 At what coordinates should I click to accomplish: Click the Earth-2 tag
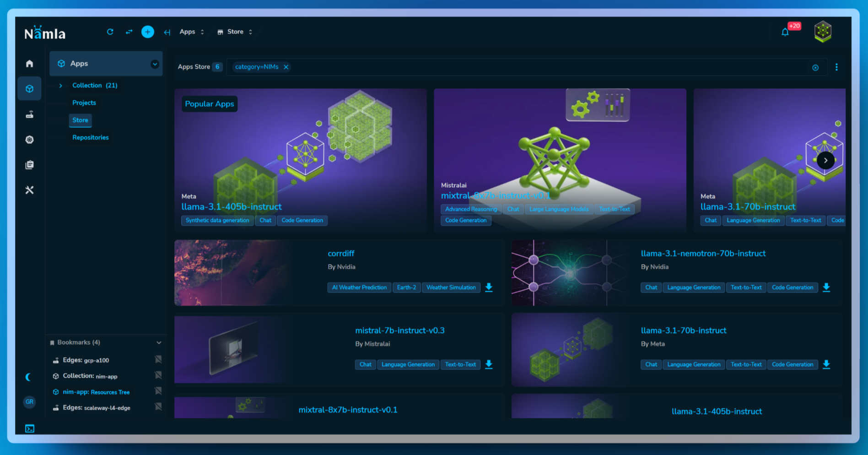tap(406, 287)
